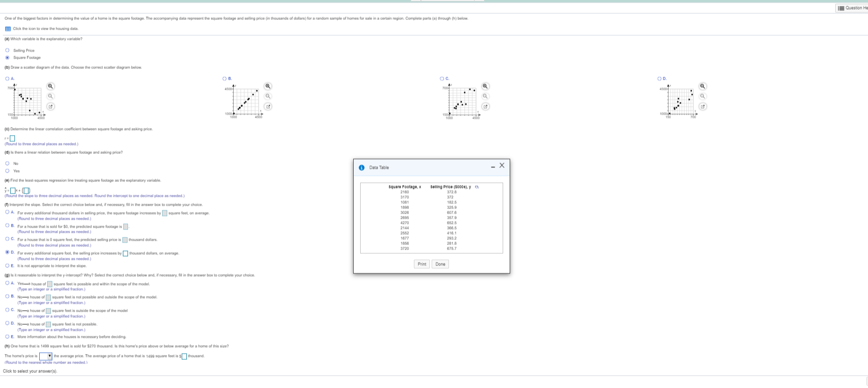Zoom out on scatter diagram C

(x=486, y=96)
